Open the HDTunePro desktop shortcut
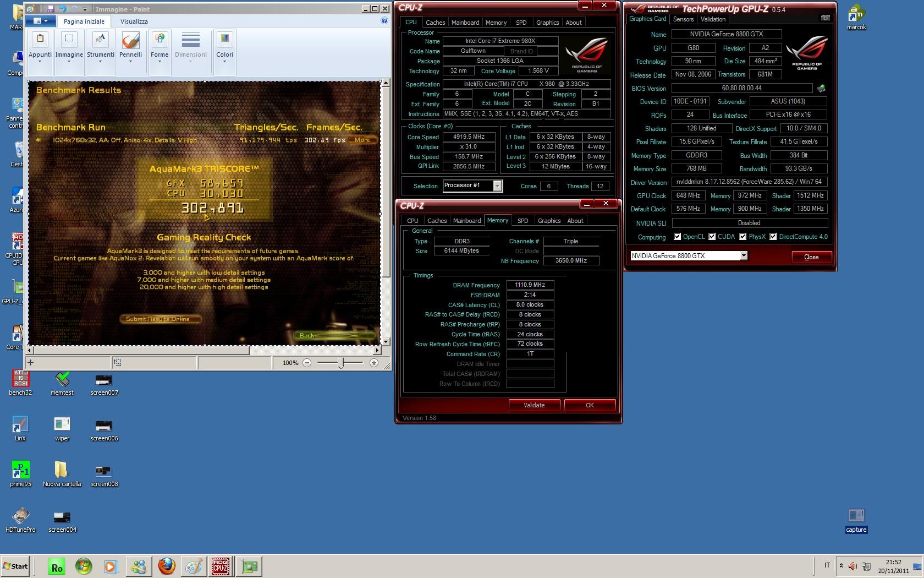924x578 pixels. [x=20, y=520]
